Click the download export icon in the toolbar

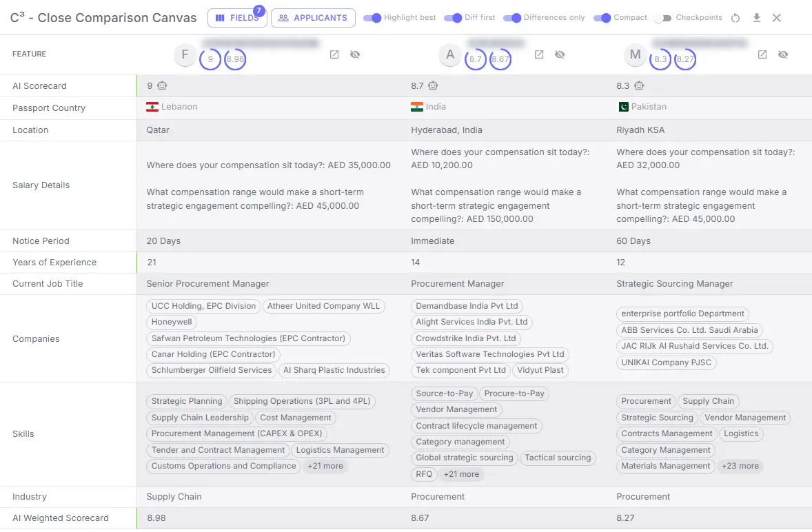(756, 18)
